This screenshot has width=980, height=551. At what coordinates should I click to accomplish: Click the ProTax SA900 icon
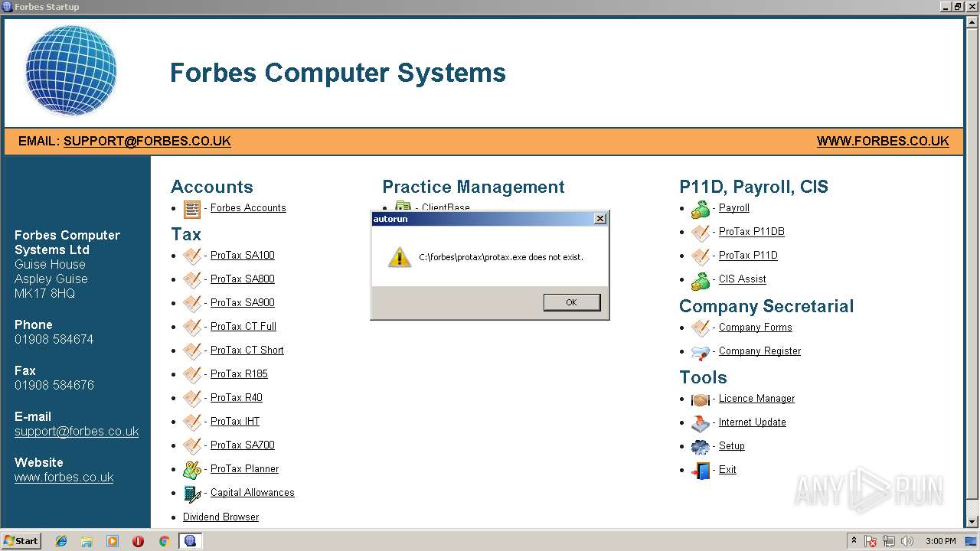coord(192,304)
